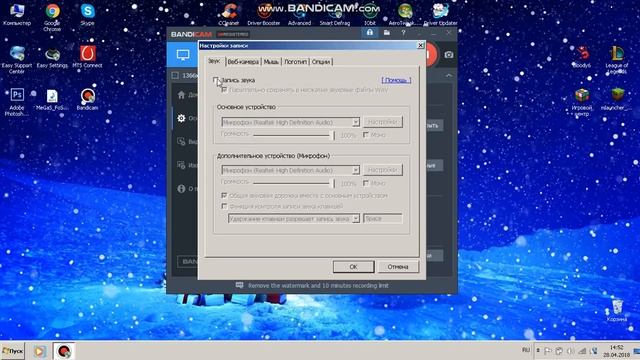Open the Driver Booster desktop shortcut
The image size is (640, 360).
[x=264, y=14]
